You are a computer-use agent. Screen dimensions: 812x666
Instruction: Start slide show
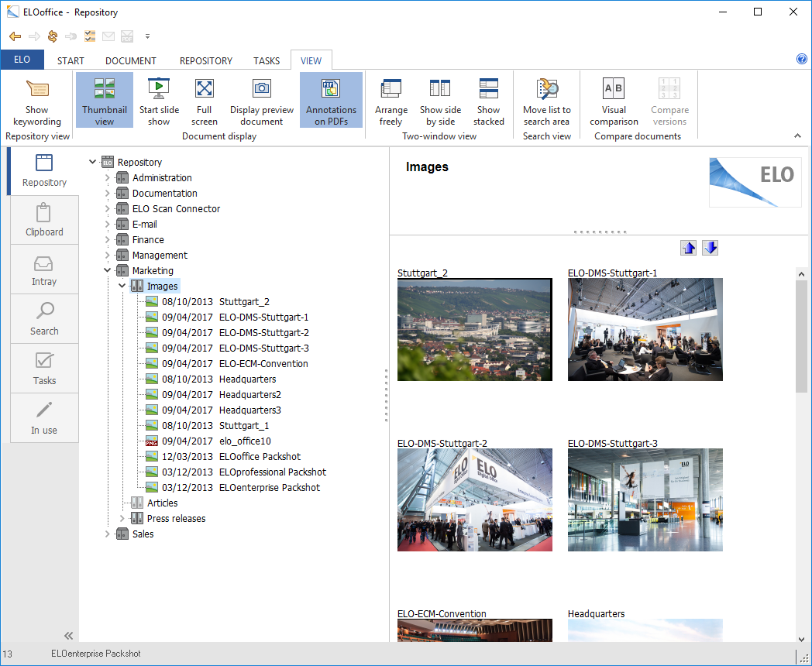159,100
